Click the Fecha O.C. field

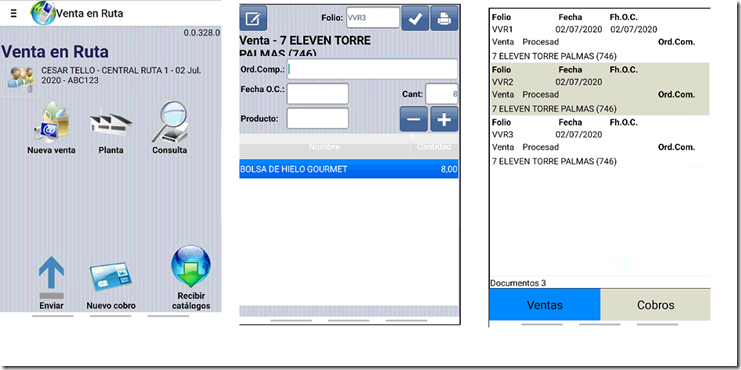(318, 94)
